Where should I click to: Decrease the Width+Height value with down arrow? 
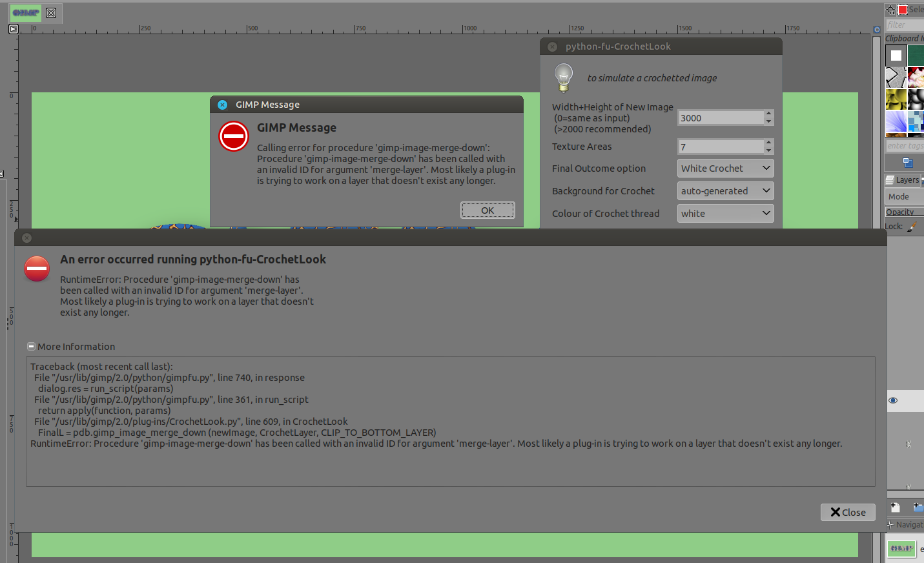[768, 122]
